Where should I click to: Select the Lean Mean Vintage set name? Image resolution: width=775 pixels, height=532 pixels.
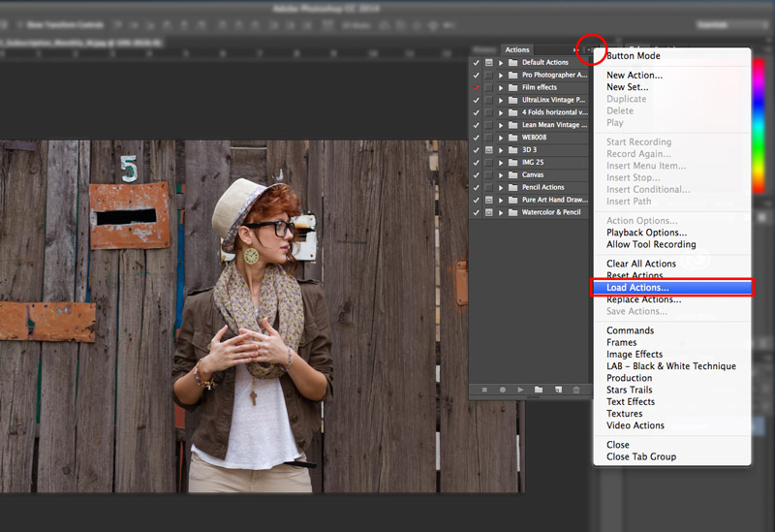554,125
